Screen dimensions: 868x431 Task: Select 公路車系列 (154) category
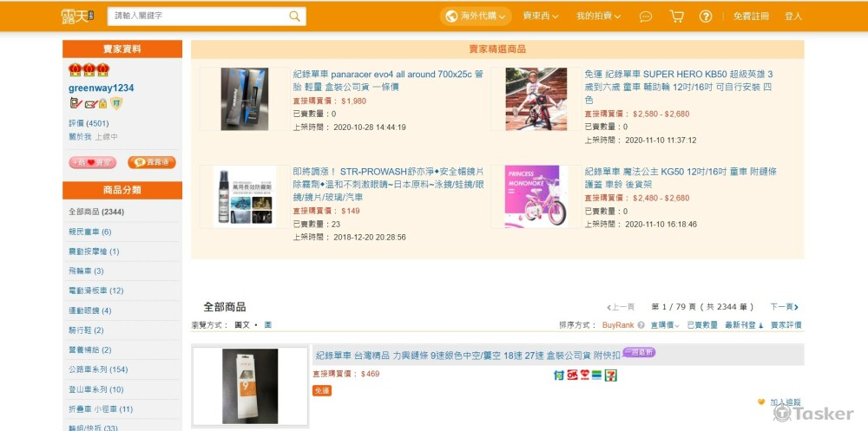pyautogui.click(x=98, y=369)
